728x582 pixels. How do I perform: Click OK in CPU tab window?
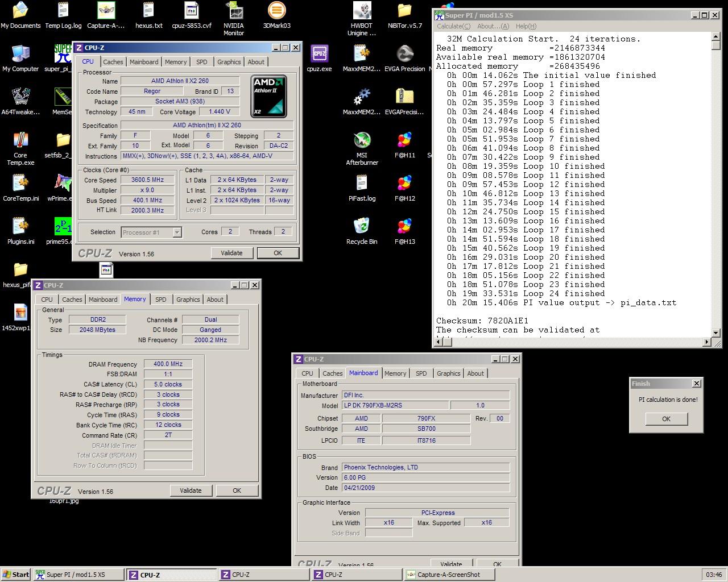coord(278,253)
